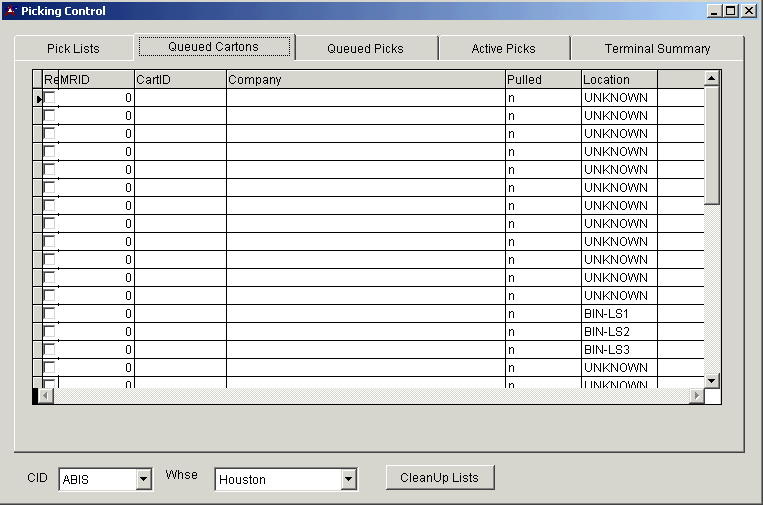763x505 pixels.
Task: Sort by the Location column header
Action: tap(619, 79)
